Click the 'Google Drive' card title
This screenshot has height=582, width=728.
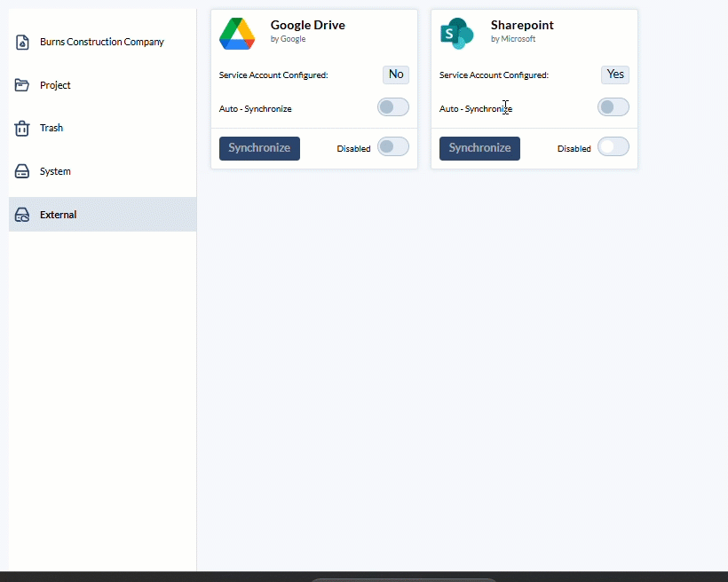click(308, 25)
